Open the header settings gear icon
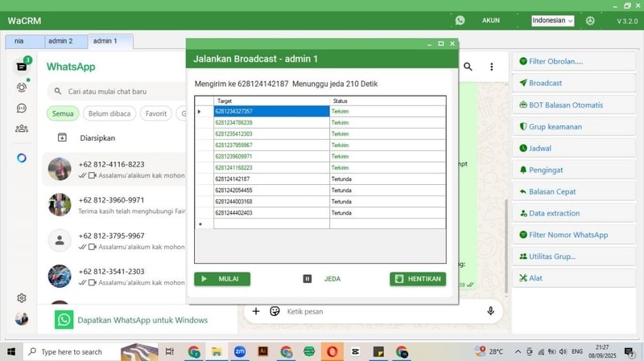644x361 pixels. (590, 21)
